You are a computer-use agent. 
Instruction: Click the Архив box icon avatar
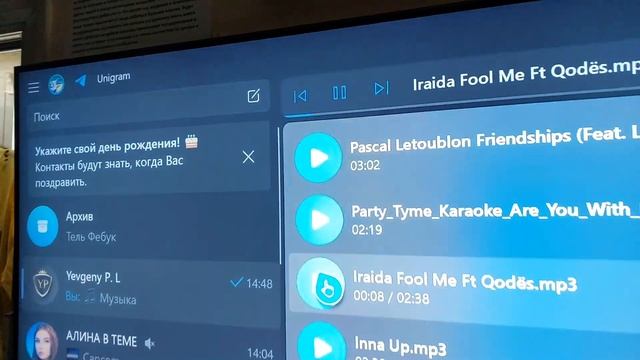(x=43, y=226)
